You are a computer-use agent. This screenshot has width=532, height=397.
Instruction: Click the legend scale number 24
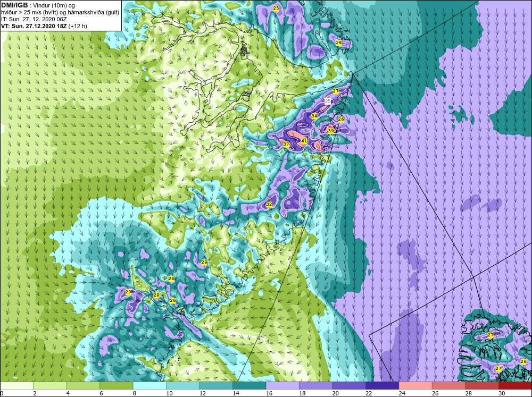pyautogui.click(x=402, y=393)
